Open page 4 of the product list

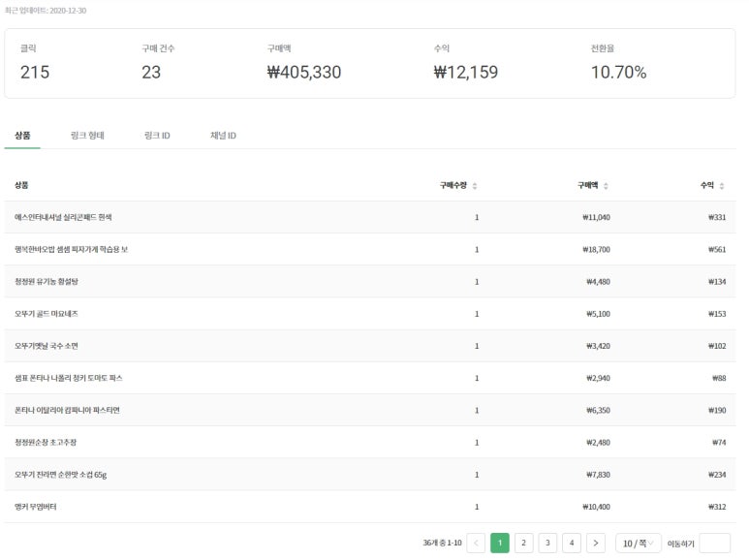pos(572,544)
